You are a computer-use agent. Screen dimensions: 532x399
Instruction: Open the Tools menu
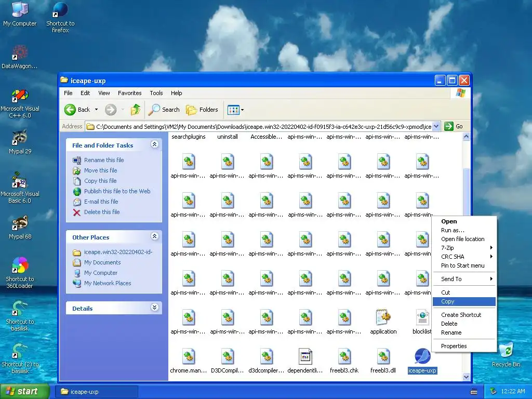156,93
